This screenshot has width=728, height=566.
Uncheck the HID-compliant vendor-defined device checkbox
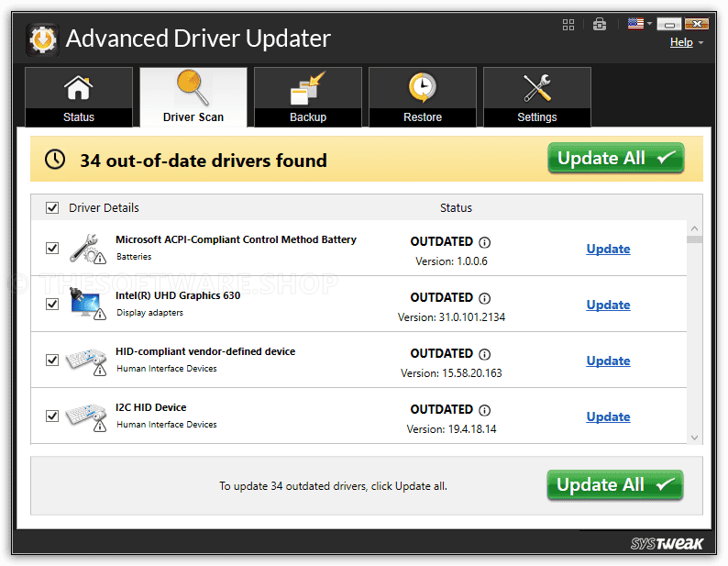52,361
